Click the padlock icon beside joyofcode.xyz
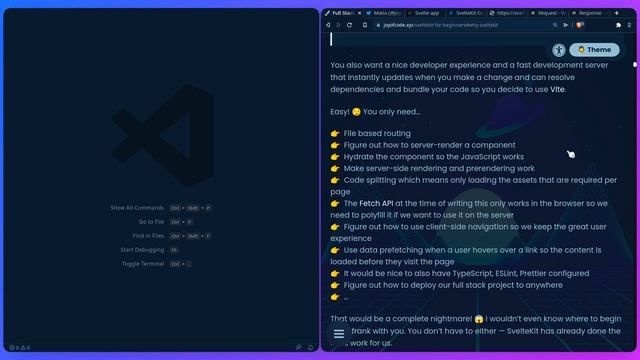640x360 pixels. click(x=378, y=25)
